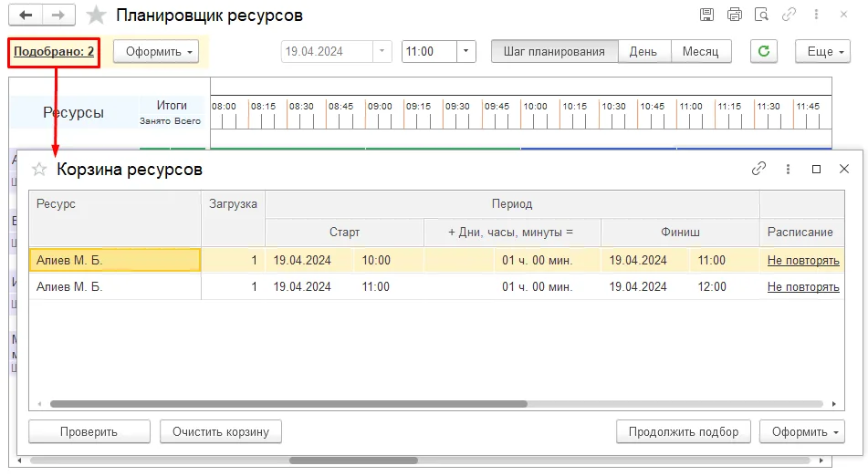Click start time 11:00 in second row
The width and height of the screenshot is (868, 476).
(x=376, y=287)
